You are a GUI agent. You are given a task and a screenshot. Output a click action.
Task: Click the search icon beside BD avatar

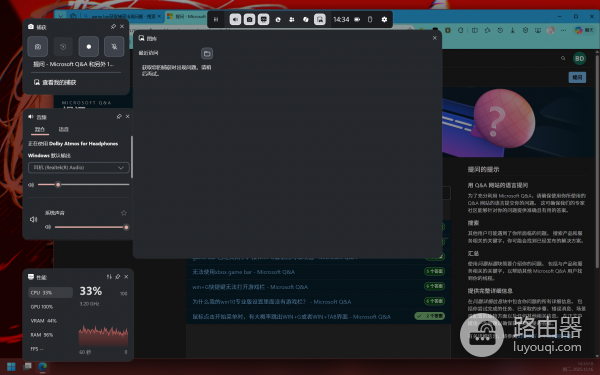pyautogui.click(x=563, y=58)
